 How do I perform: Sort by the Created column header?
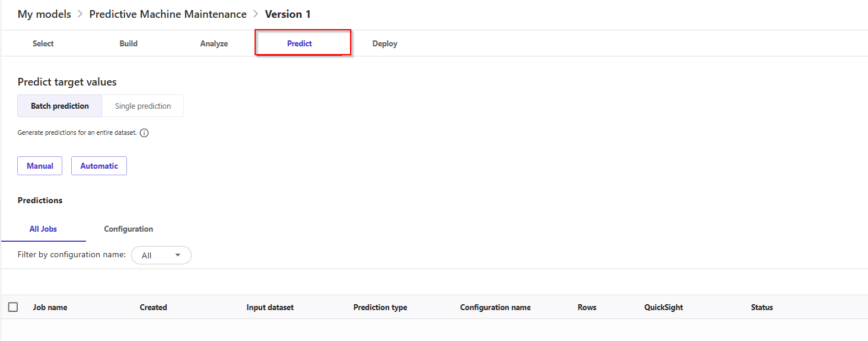click(154, 307)
